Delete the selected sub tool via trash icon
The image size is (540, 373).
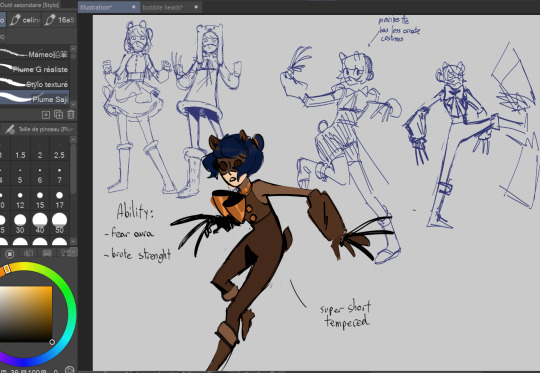71,115
